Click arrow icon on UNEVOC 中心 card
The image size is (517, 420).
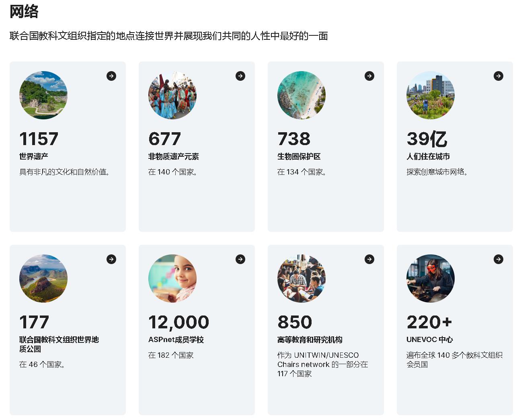[499, 259]
